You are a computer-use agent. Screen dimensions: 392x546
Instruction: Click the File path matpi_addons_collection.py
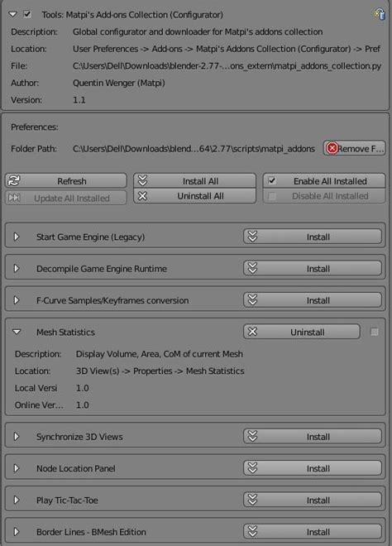tap(227, 66)
